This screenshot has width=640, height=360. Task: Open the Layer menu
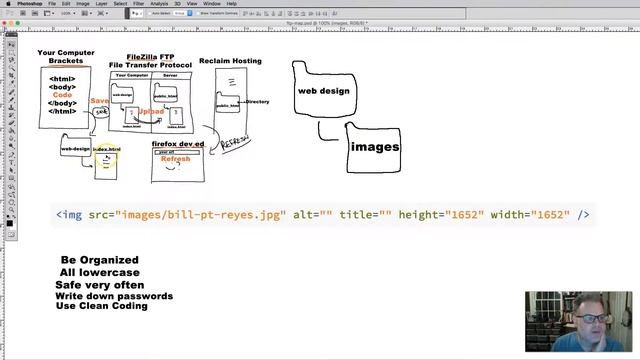click(x=101, y=3)
